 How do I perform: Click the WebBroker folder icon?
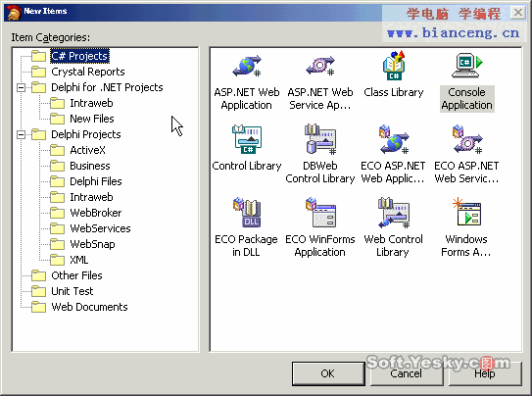point(58,213)
